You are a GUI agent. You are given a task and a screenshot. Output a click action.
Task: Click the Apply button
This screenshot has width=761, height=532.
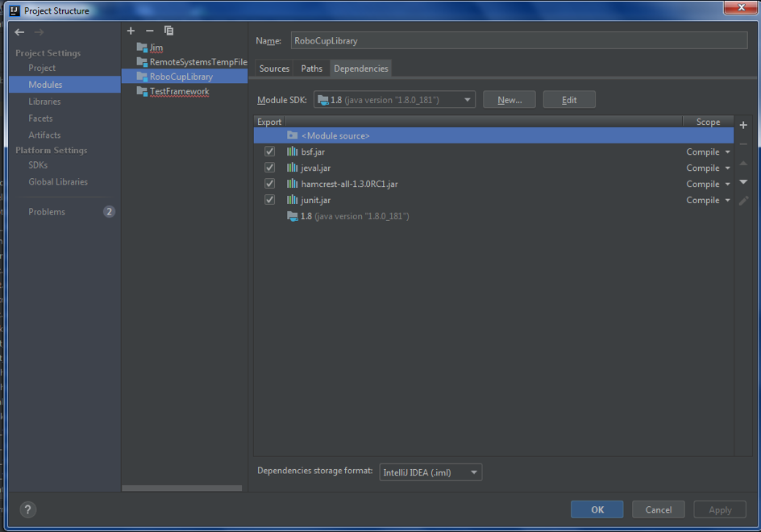pos(720,509)
